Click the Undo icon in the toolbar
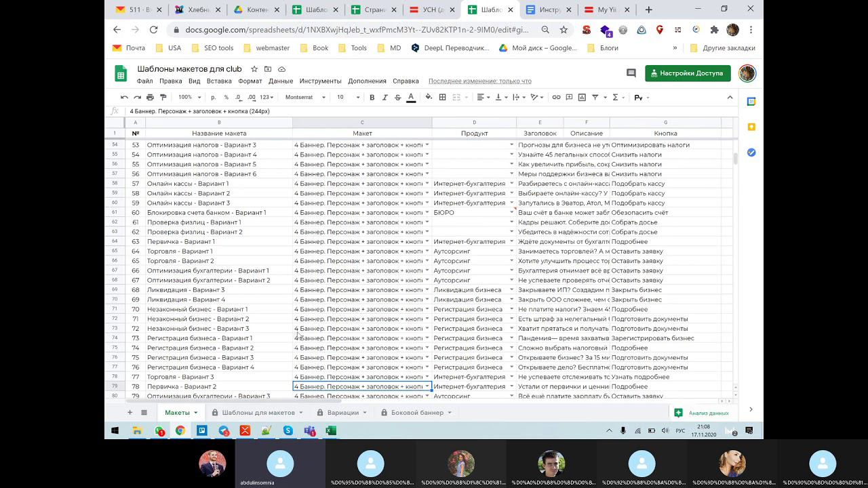 tap(124, 97)
